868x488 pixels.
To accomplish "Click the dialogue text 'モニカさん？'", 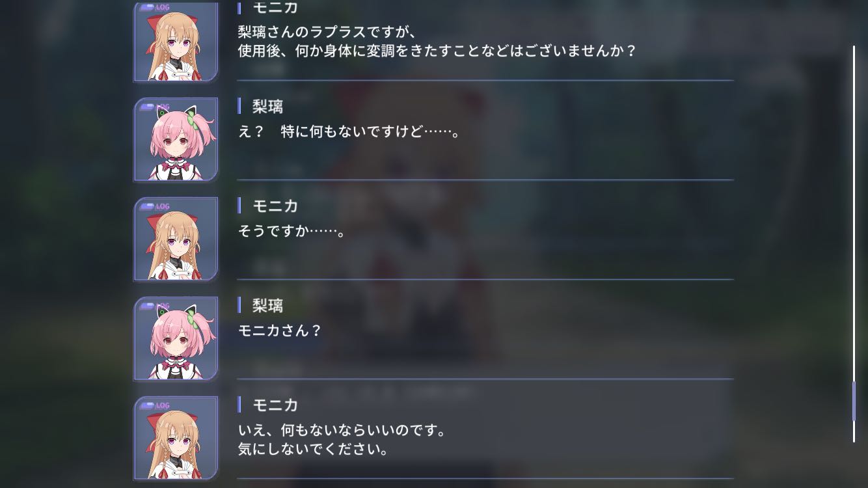I will click(x=280, y=331).
